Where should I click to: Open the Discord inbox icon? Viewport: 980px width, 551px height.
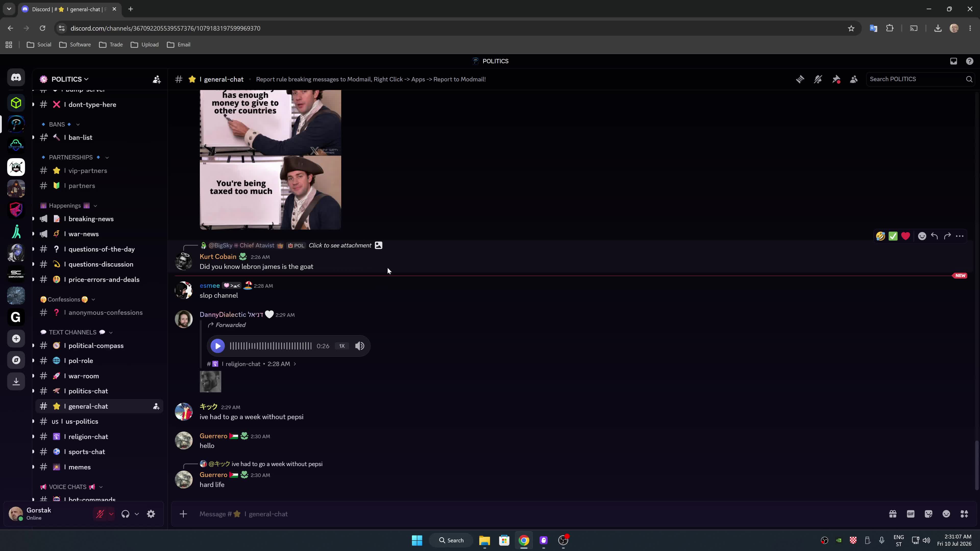coord(953,61)
